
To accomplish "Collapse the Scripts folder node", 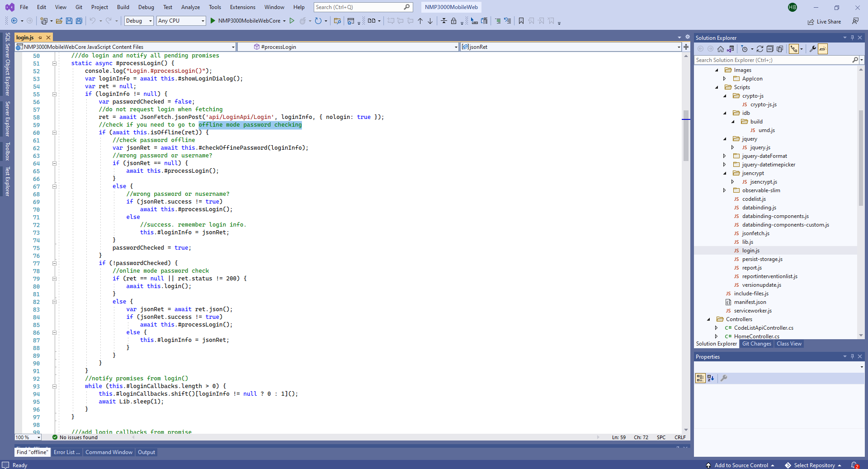I will (717, 87).
